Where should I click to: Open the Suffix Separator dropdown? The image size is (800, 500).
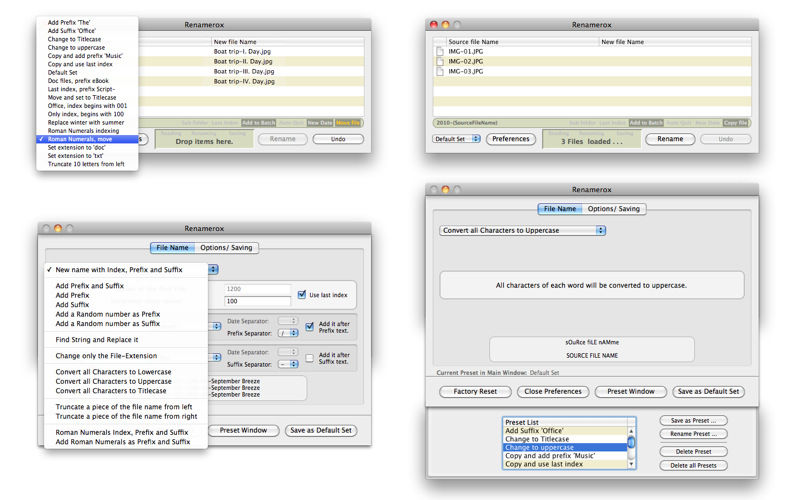coord(288,364)
